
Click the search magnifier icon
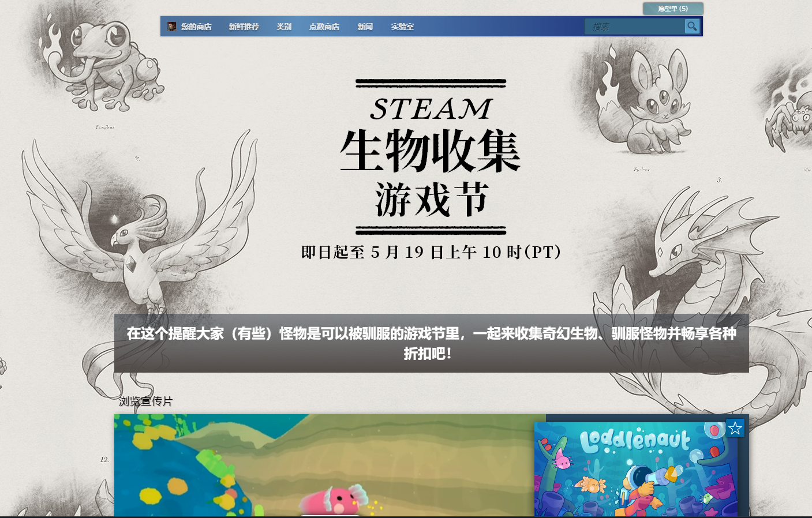(692, 26)
